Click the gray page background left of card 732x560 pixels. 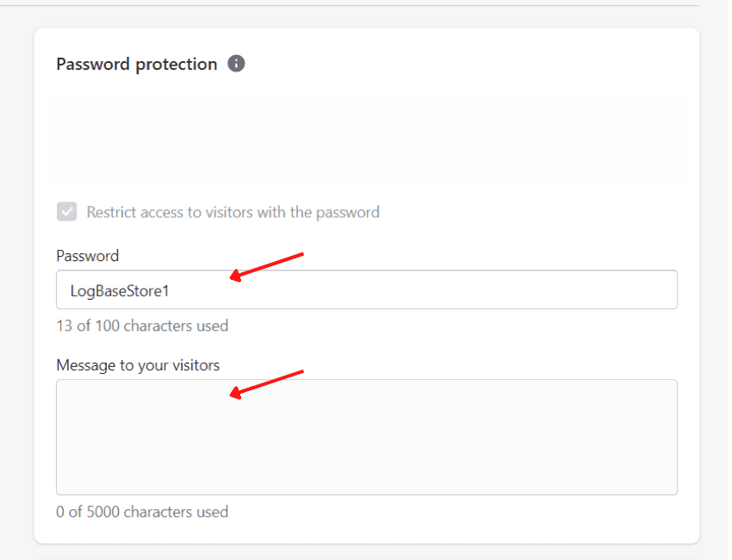(16, 284)
